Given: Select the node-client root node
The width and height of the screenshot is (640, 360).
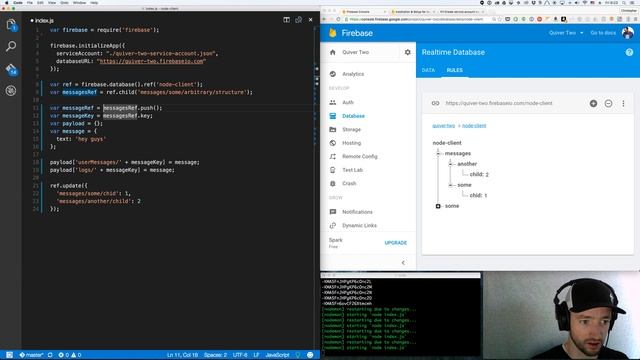Looking at the screenshot, I should pos(447,143).
